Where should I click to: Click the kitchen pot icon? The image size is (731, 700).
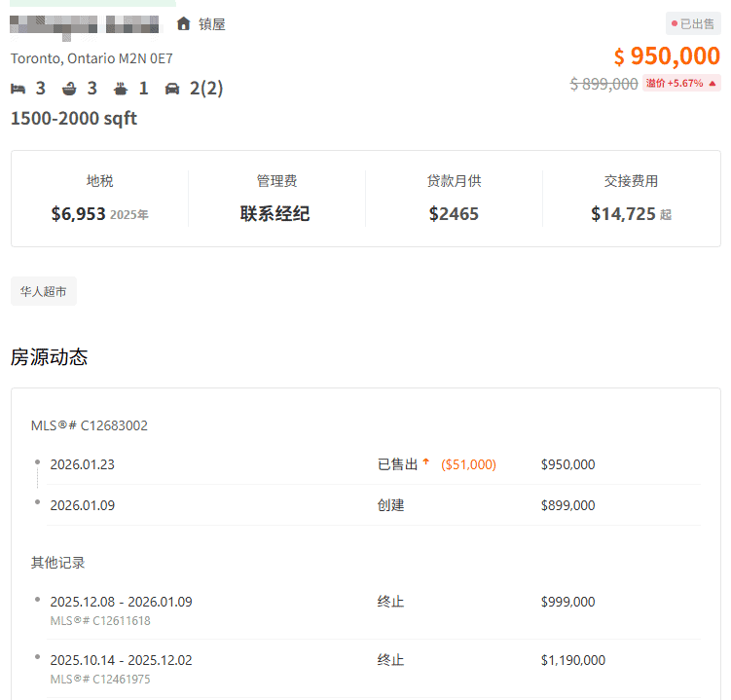click(121, 89)
